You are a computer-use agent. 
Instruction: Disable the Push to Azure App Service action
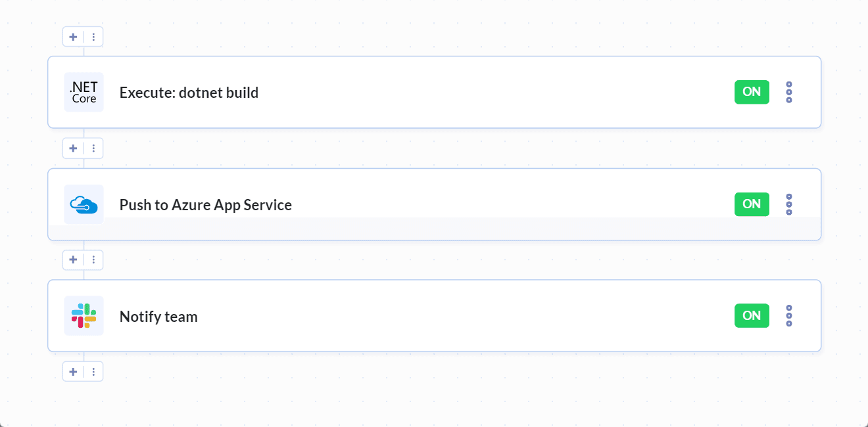752,204
